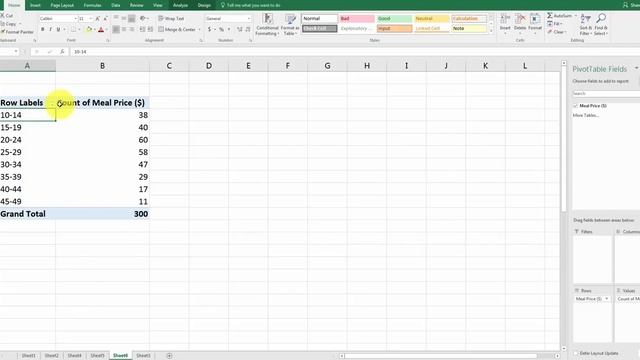Toggle bold formatting
The image size is (640, 360).
tap(42, 29)
